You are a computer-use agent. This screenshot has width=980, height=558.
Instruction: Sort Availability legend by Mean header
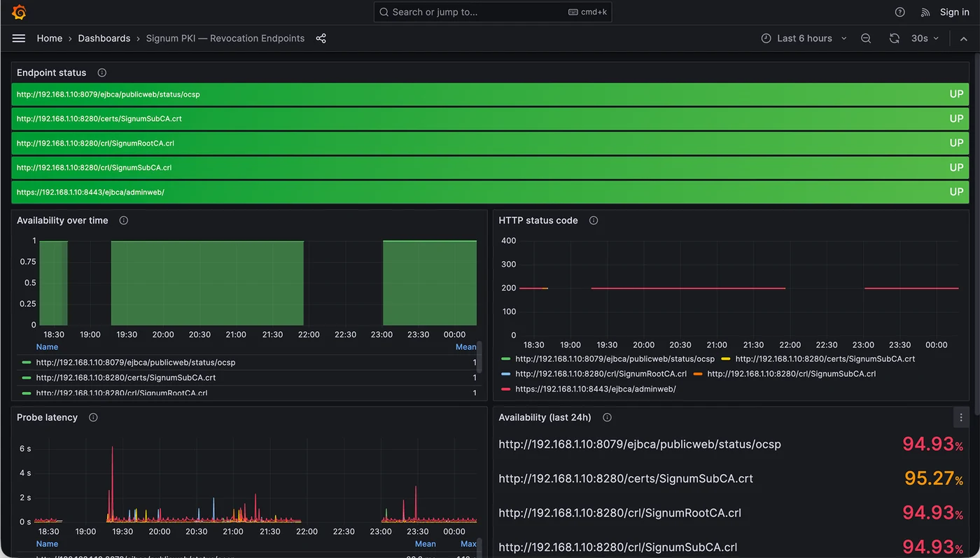(x=465, y=347)
